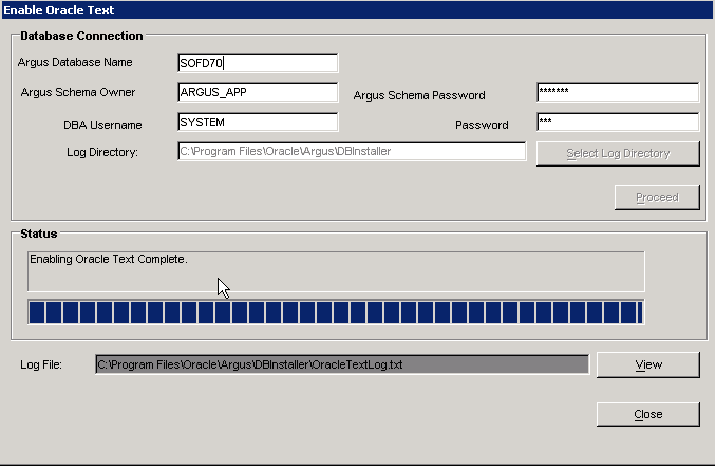View the Oracle Text log file
716x466 pixels.
coord(648,365)
